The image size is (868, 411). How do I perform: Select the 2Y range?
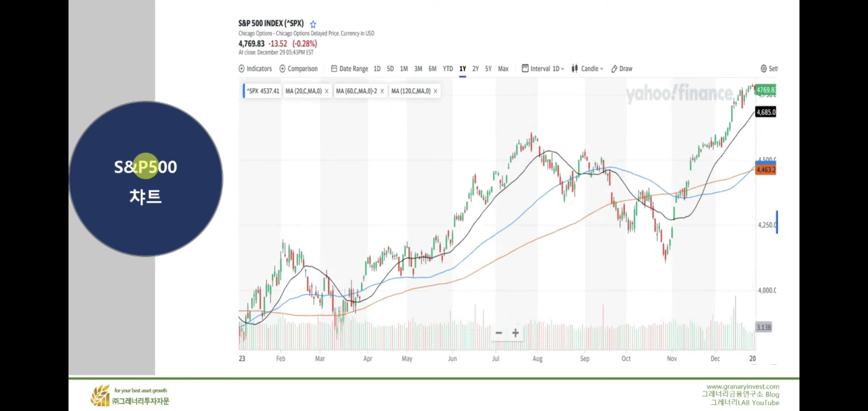475,68
